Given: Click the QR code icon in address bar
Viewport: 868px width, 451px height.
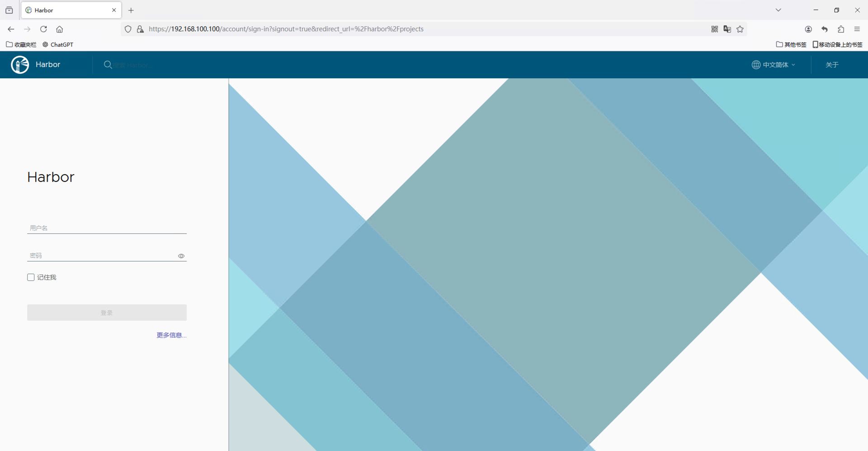Looking at the screenshot, I should coord(715,29).
